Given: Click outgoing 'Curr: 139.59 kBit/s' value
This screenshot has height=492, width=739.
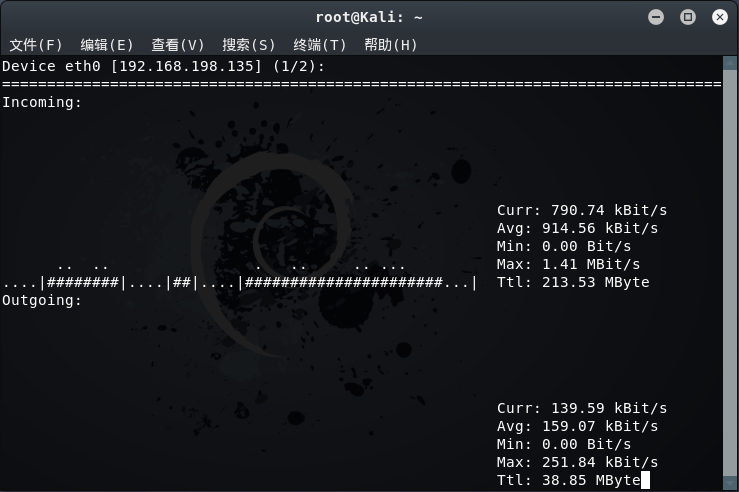Looking at the screenshot, I should (582, 408).
